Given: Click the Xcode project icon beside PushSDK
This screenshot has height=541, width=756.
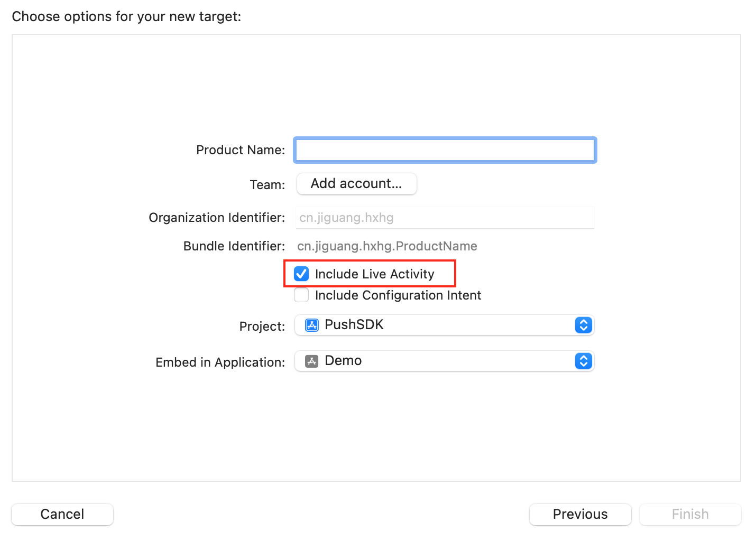Looking at the screenshot, I should [312, 325].
